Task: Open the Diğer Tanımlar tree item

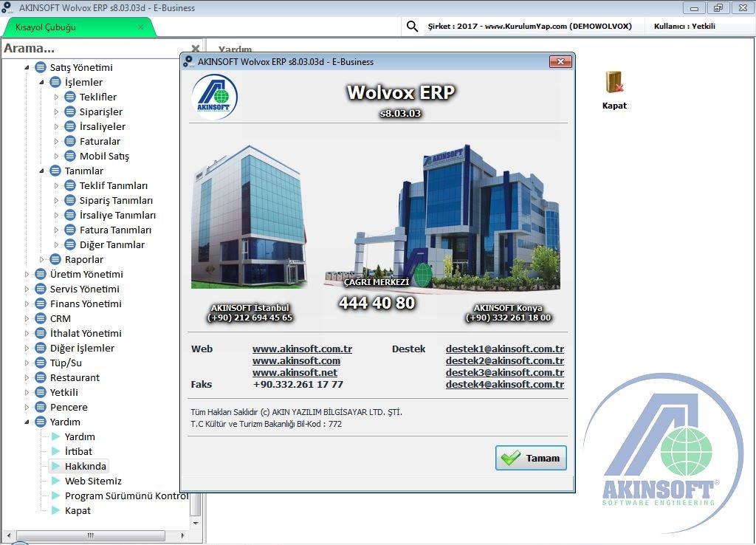Action: click(112, 245)
